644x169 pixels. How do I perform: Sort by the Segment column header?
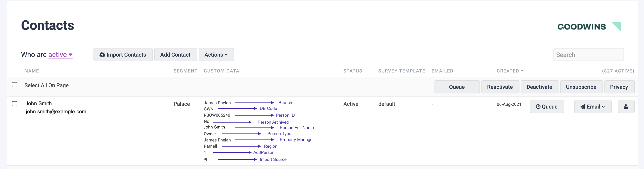185,71
